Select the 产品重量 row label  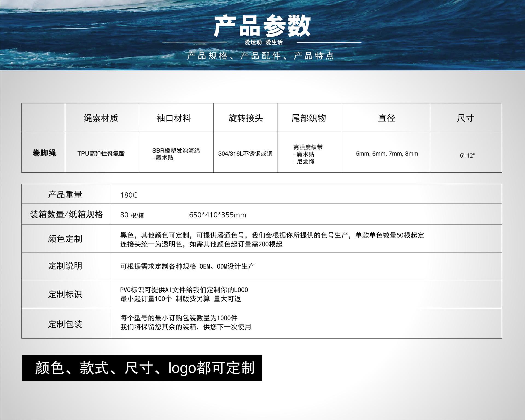point(65,195)
